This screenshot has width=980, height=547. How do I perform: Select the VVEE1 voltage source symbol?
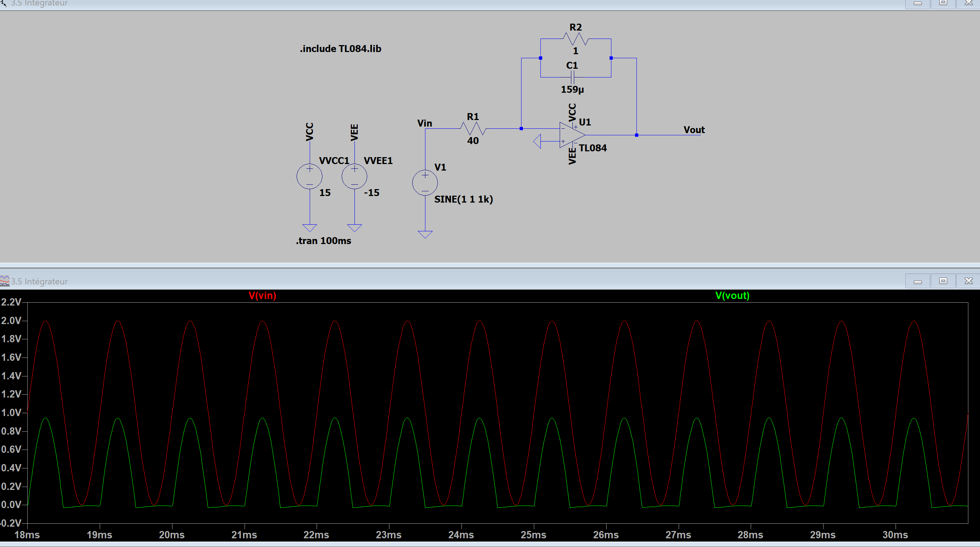354,176
